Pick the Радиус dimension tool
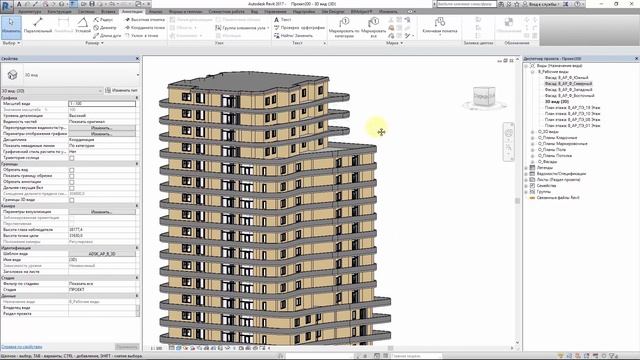Viewport: 640px width, 360px height. pyautogui.click(x=103, y=20)
